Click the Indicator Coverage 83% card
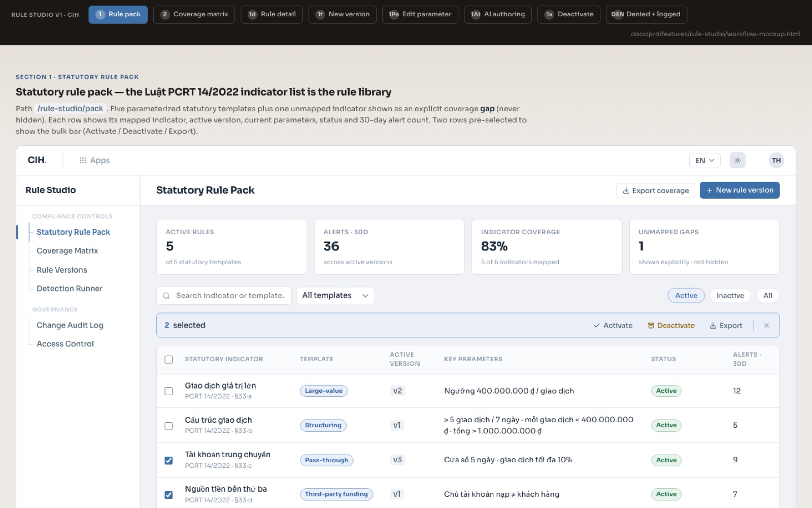This screenshot has height=508, width=812. pyautogui.click(x=547, y=247)
